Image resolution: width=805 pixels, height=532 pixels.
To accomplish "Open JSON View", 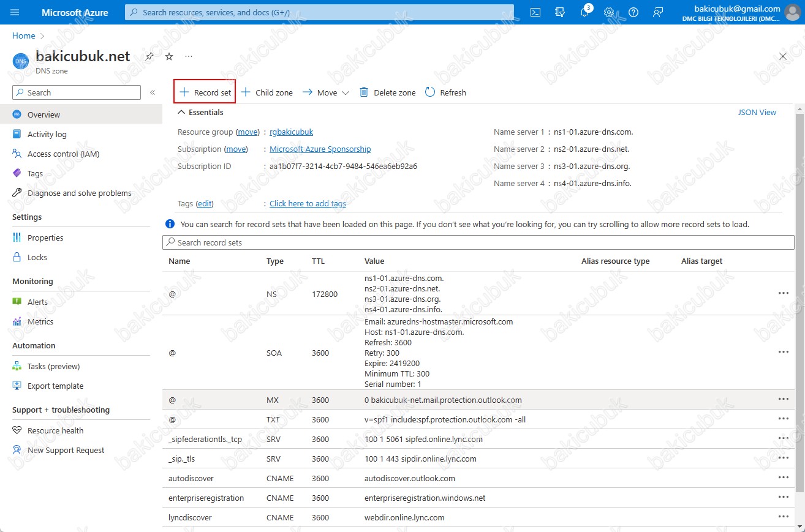I will pos(757,113).
